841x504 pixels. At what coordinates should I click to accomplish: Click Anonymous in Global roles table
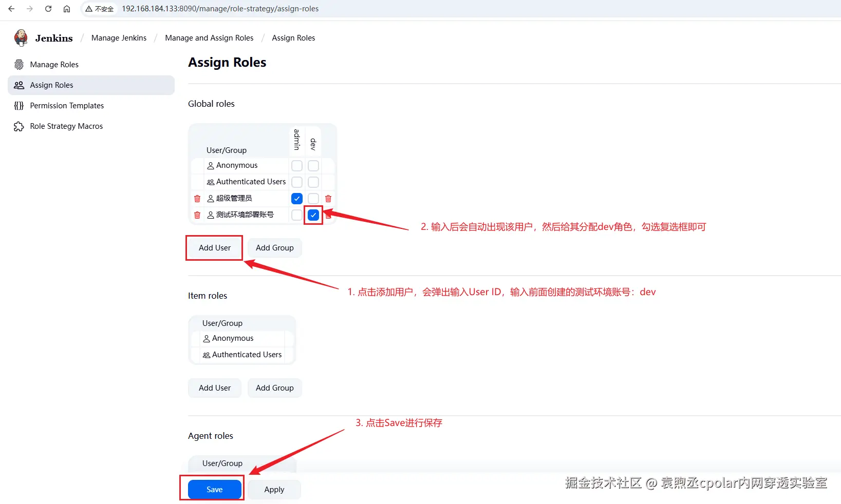coord(237,165)
